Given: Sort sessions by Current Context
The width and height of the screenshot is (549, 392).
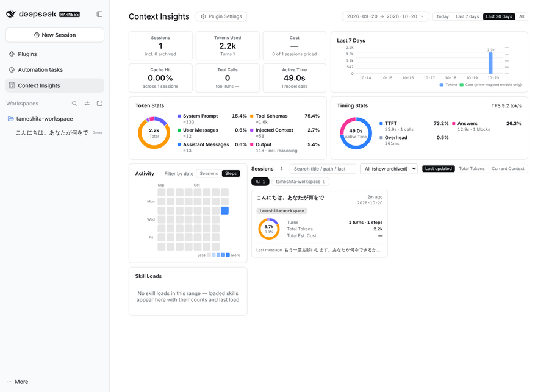Looking at the screenshot, I should 508,169.
